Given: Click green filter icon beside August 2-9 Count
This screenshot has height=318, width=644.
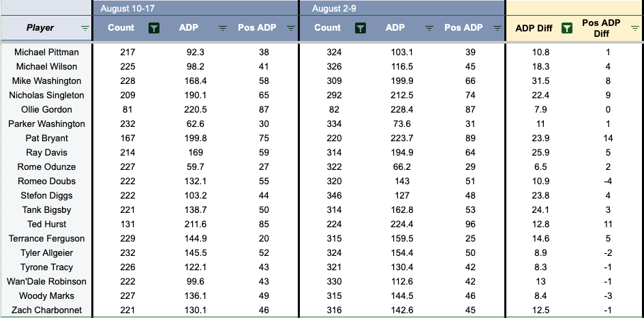Looking at the screenshot, I should [x=361, y=28].
